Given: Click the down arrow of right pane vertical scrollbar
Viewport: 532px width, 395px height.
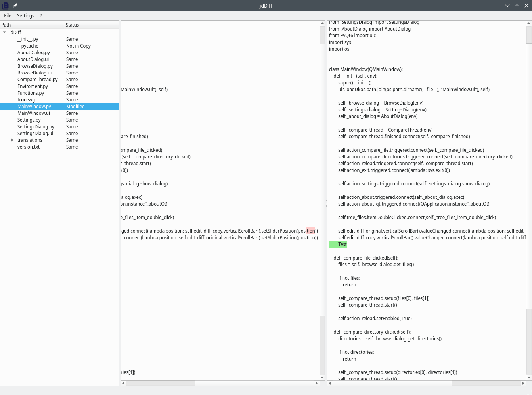Looking at the screenshot, I should click(x=529, y=378).
